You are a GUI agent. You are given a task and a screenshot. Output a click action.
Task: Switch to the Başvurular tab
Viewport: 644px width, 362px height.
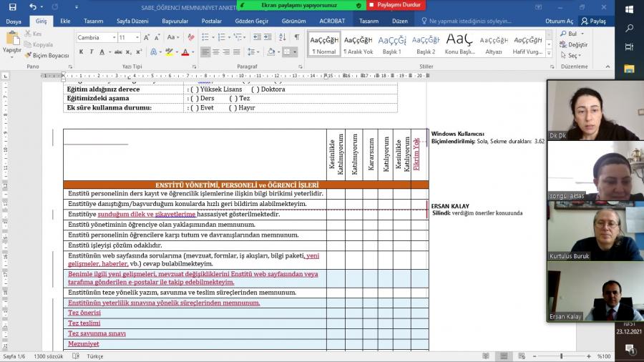coord(175,21)
